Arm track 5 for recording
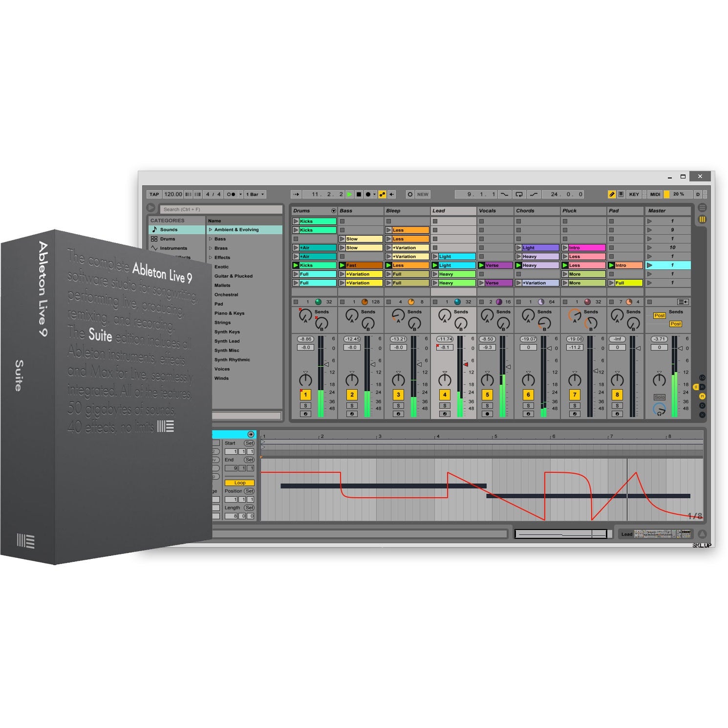The image size is (728, 728). [x=487, y=414]
